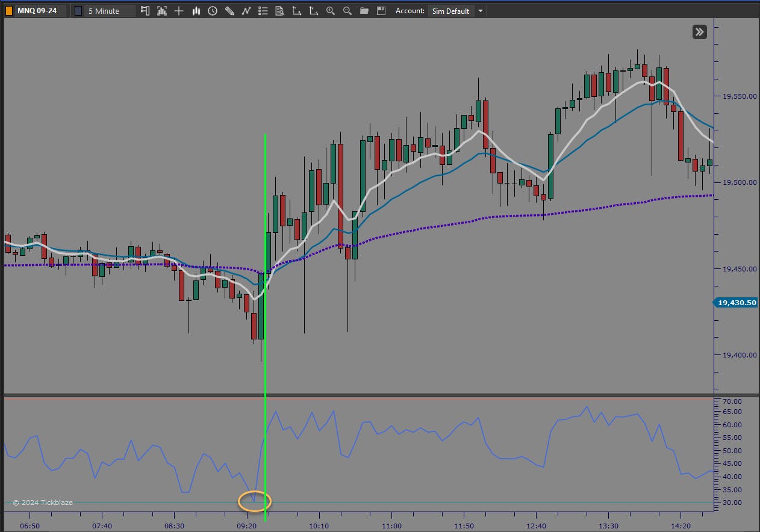The height and width of the screenshot is (532, 760).
Task: Click the clock session icon
Action: point(213,11)
